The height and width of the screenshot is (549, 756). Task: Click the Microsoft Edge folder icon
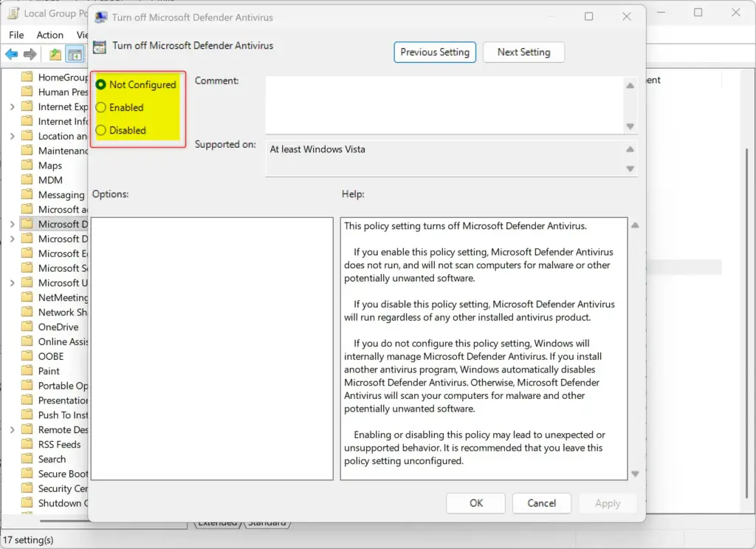pyautogui.click(x=27, y=253)
